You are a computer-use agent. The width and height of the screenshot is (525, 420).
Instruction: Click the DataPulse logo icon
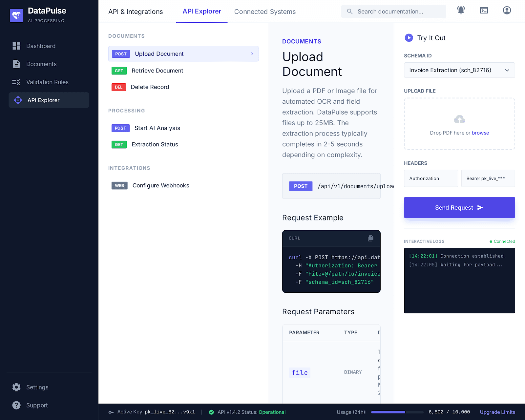click(x=16, y=15)
